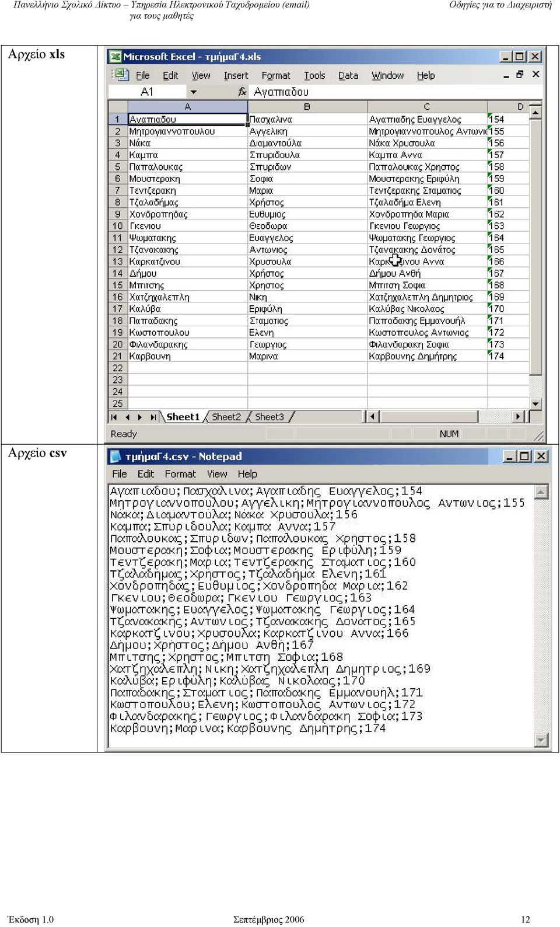Select column A header
Image resolution: width=560 pixels, height=927 pixels.
[x=188, y=107]
